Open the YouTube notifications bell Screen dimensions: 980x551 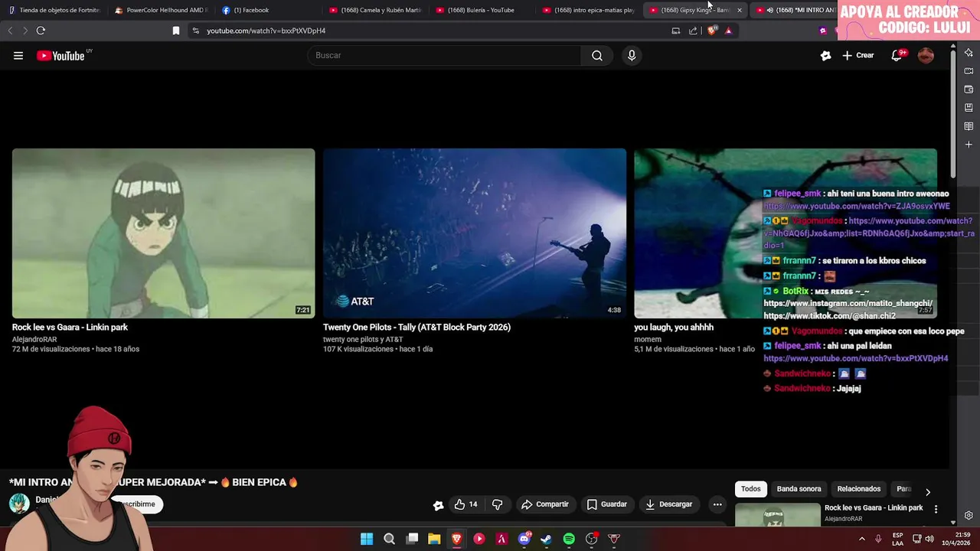(897, 55)
